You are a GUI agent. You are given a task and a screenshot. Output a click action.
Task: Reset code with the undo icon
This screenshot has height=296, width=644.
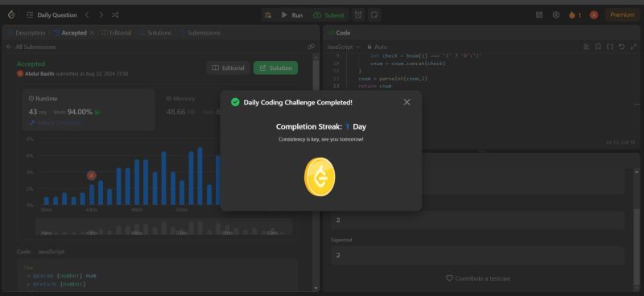pyautogui.click(x=621, y=47)
